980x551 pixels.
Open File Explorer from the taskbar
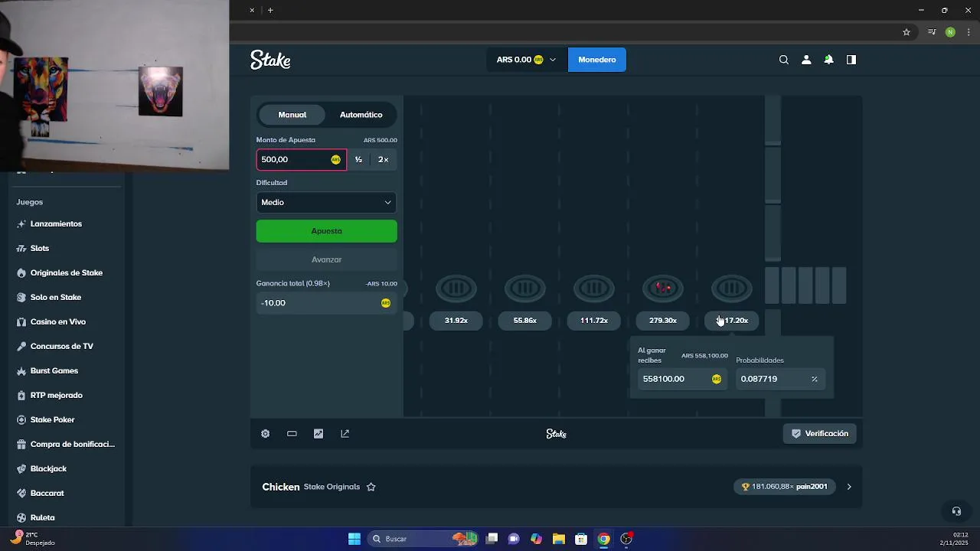coord(559,539)
